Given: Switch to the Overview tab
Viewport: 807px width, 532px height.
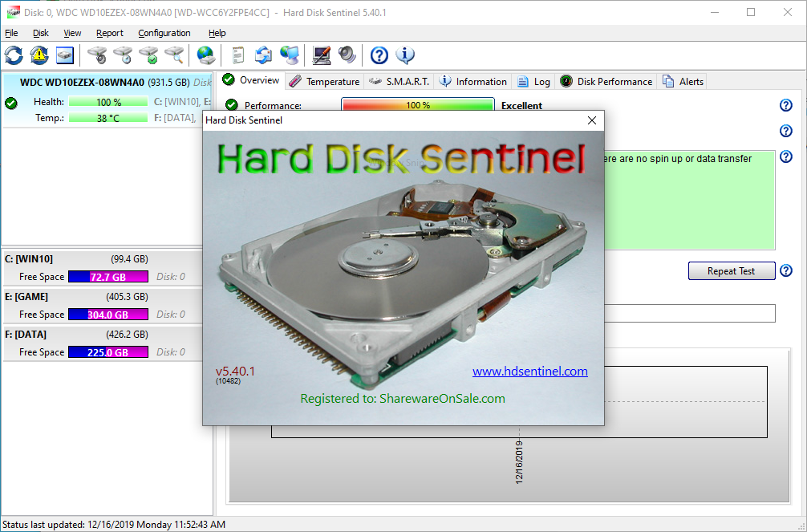Looking at the screenshot, I should pos(250,80).
